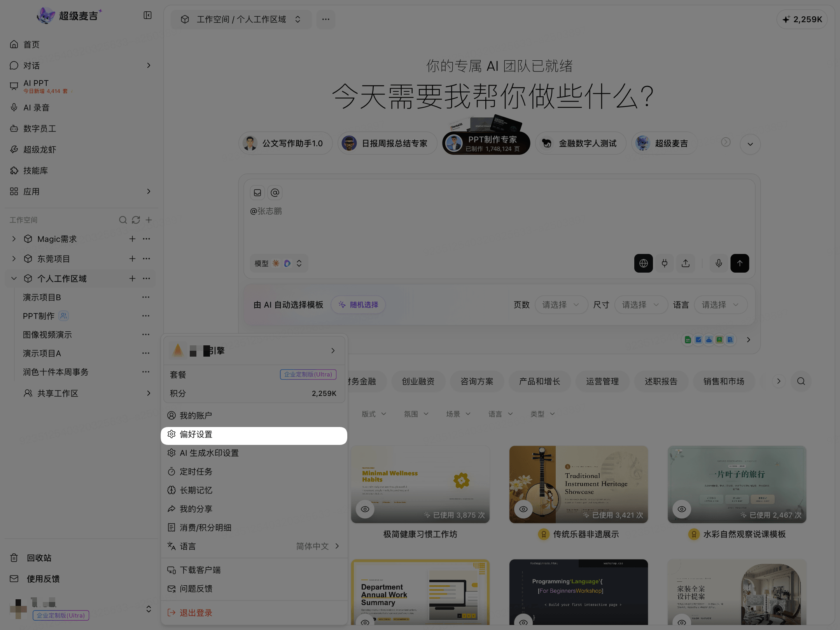
Task: Click the plug connector icon in input box
Action: [x=665, y=263]
